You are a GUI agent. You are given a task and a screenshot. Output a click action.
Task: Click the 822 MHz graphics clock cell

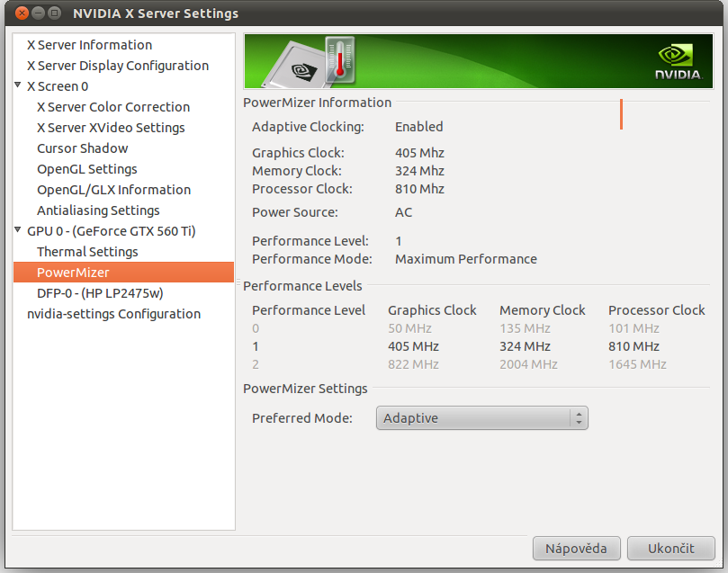(x=413, y=364)
